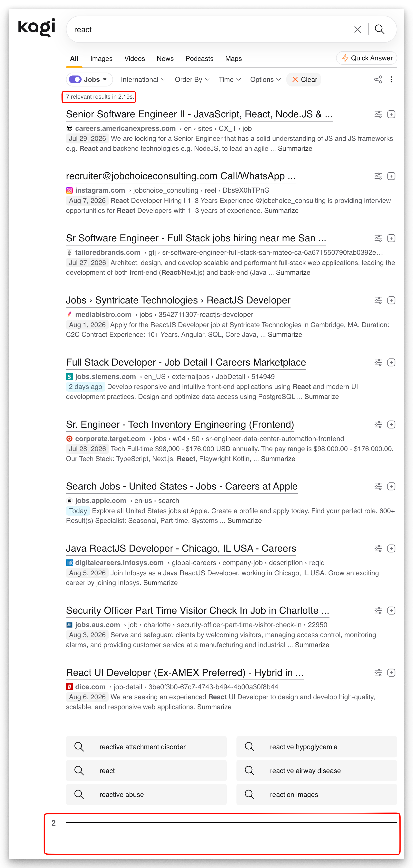Search related term reactive attachment disorder
Screen dimensions: 413x868
146,747
